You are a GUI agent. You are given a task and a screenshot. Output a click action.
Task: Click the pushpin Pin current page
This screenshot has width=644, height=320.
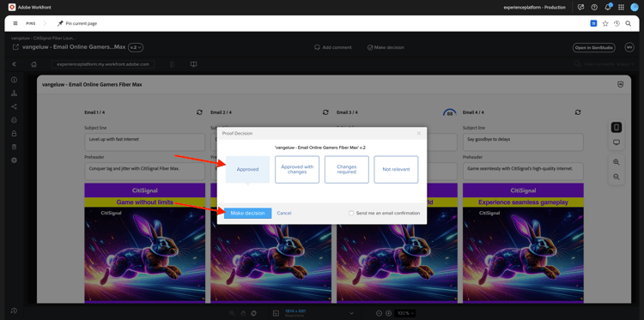click(76, 23)
